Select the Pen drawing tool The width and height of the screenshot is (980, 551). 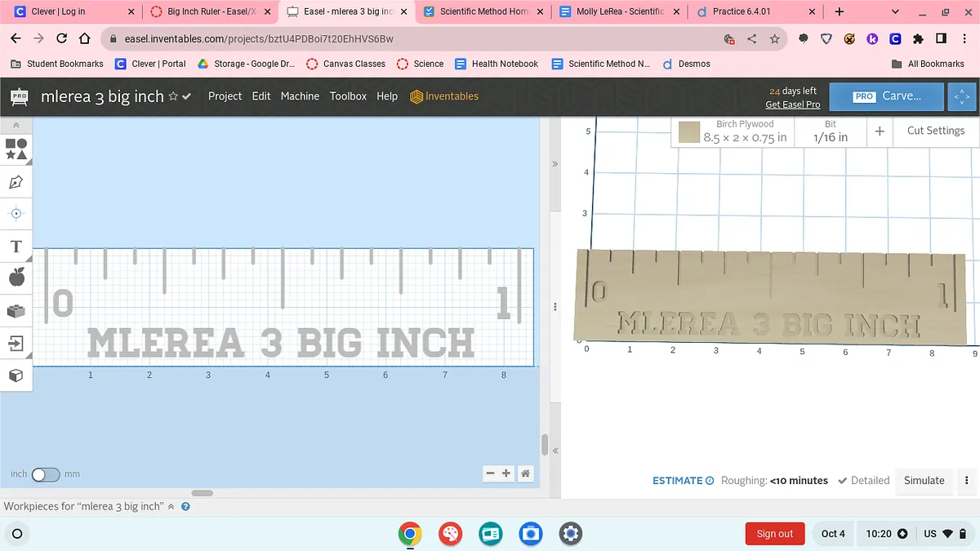16,182
